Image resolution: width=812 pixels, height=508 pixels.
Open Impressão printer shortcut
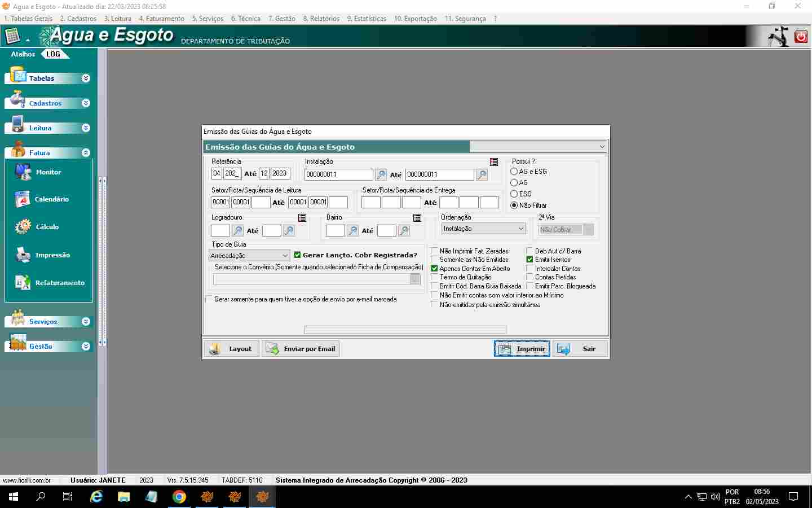24,255
